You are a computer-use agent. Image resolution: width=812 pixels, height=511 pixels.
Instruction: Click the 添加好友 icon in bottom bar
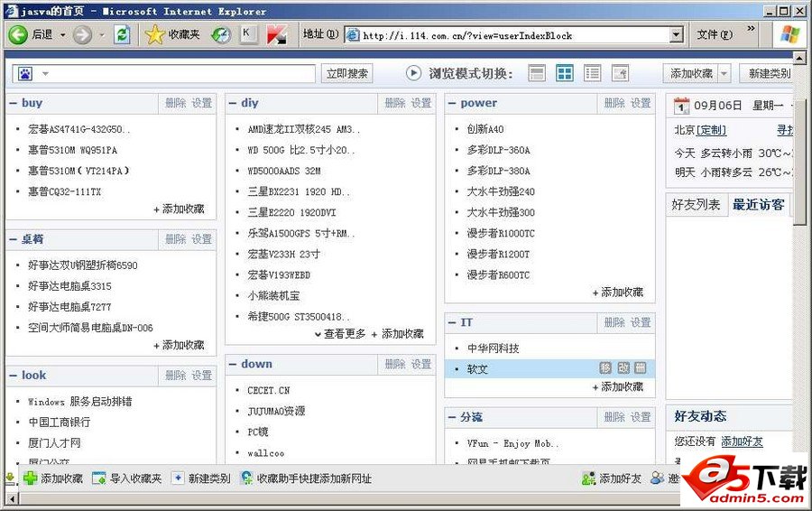(588, 478)
